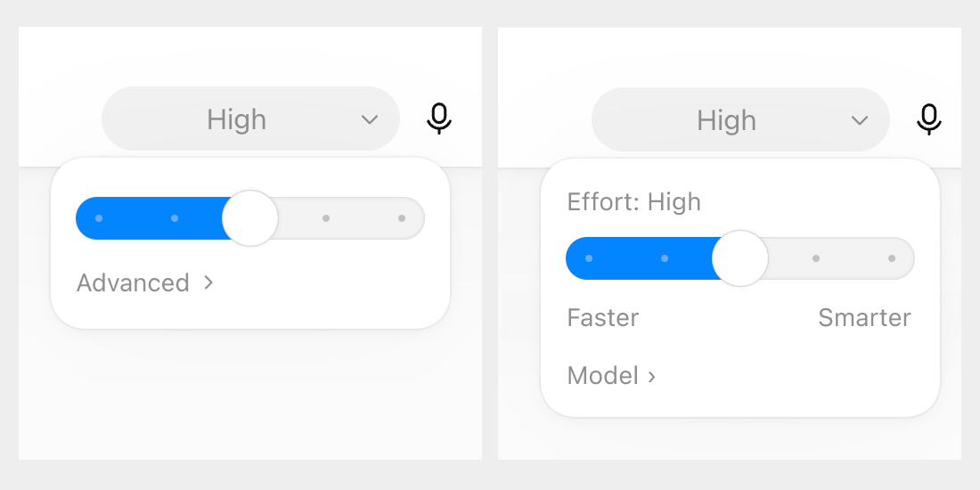Select the last dot on right effort slider
980x490 pixels.
coord(891,258)
